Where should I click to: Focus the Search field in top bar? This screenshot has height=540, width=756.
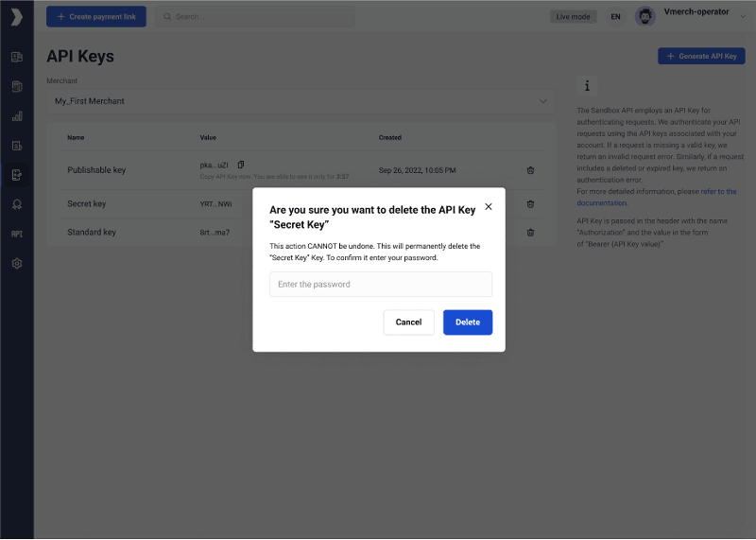click(x=255, y=17)
